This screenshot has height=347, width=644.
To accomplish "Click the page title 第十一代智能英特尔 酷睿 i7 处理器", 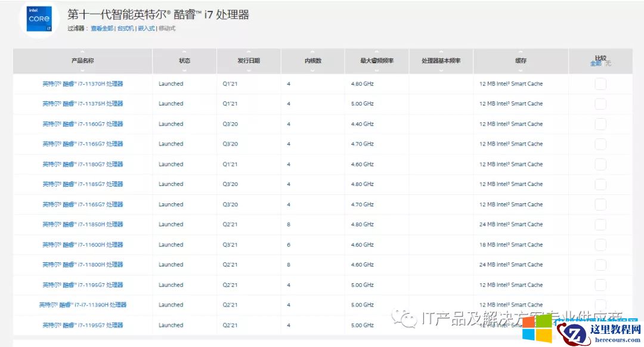I will pos(158,15).
